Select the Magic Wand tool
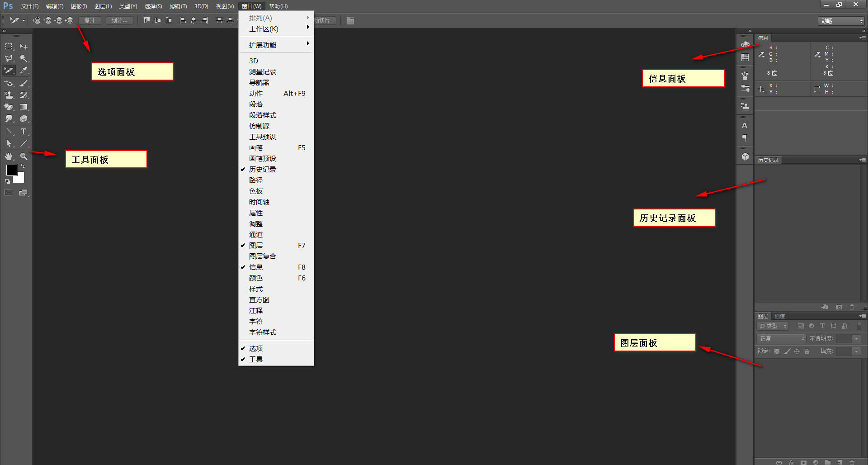Screen dimensions: 868x465 tap(24, 58)
